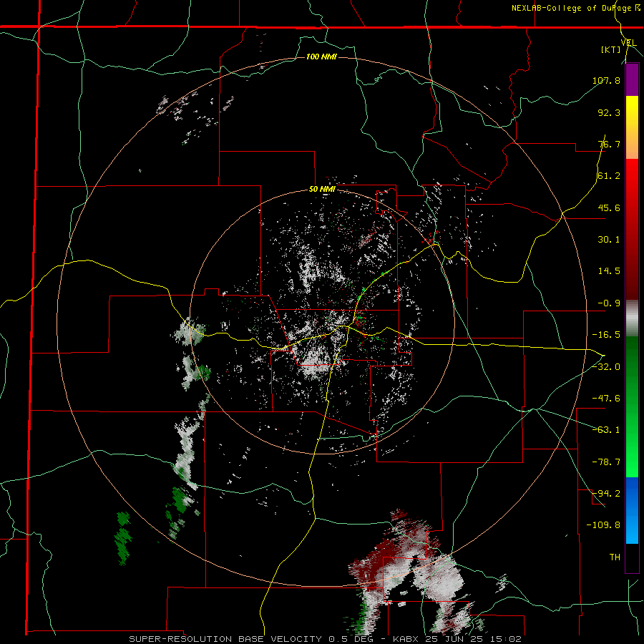Pick the gray segment near -0.9
Viewport: 644px width, 644px height.
click(x=632, y=318)
